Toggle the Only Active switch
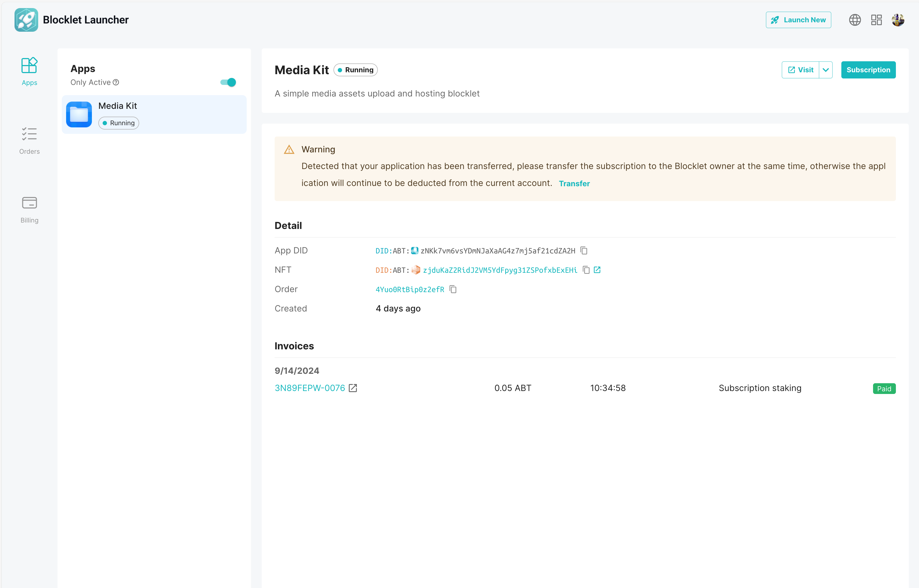Screen dimensions: 919x588 228,83
